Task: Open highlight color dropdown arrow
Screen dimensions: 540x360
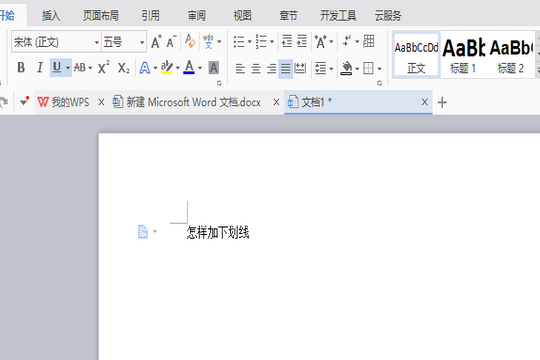Action: (x=178, y=68)
